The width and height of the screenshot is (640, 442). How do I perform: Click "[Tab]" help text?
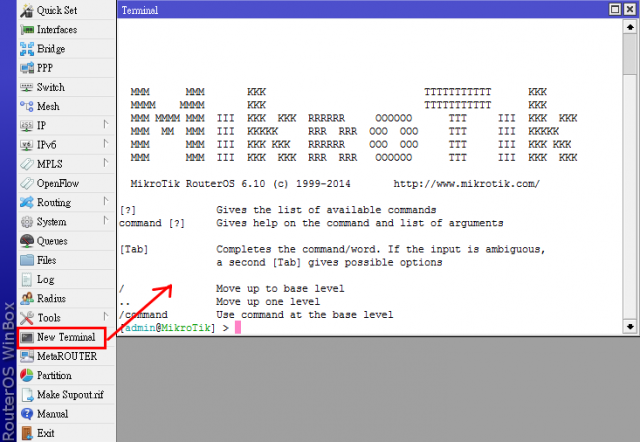pos(134,249)
